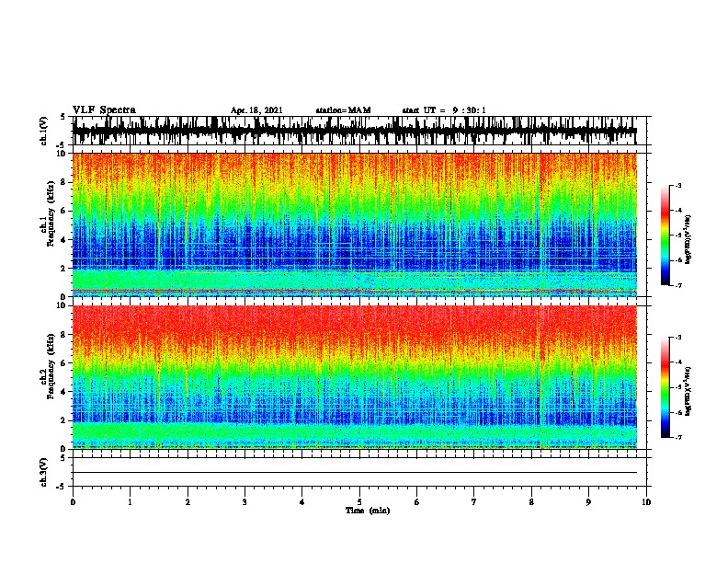
Task: Click the "-3" label on ch.1 colorbar
Action: click(x=677, y=186)
